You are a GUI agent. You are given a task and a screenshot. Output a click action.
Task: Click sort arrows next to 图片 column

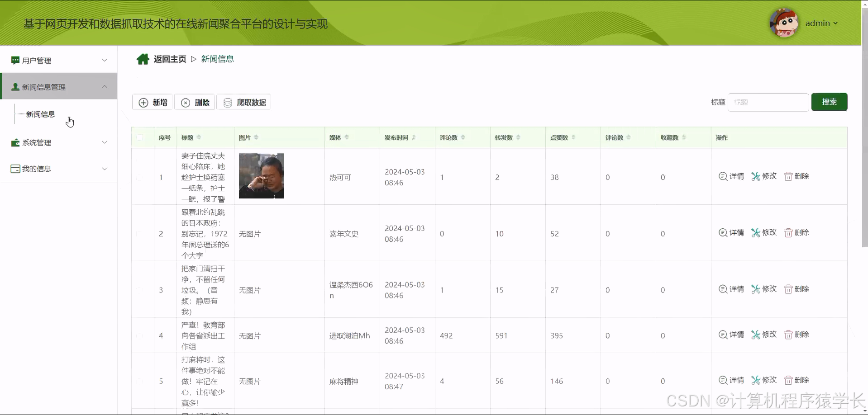(x=256, y=137)
